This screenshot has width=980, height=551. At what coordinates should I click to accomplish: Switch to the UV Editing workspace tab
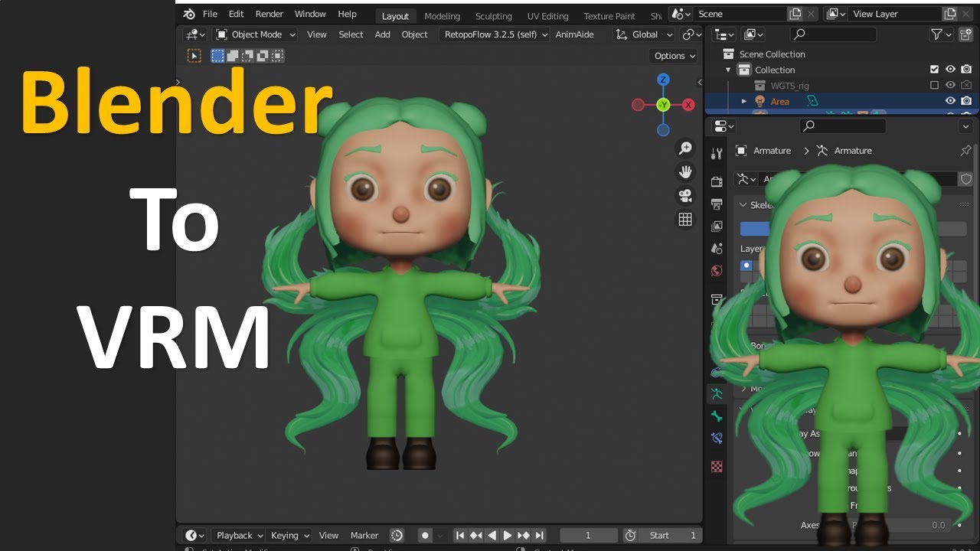pyautogui.click(x=547, y=16)
